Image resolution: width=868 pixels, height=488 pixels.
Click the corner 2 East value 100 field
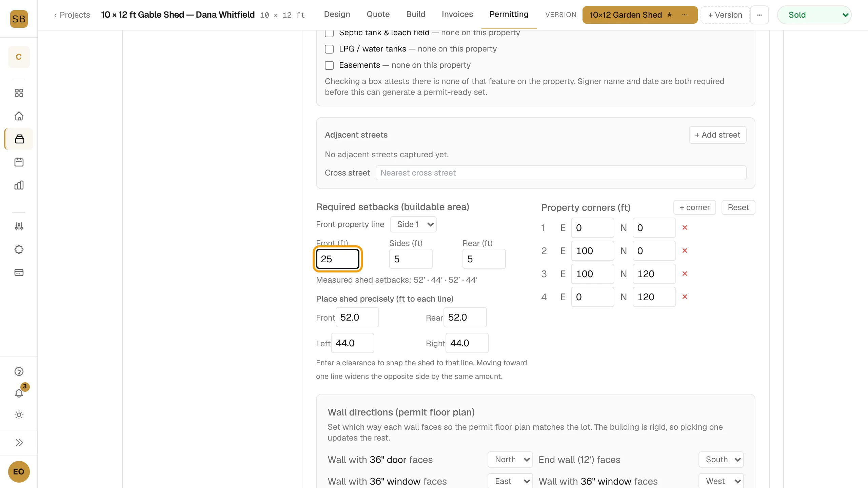pyautogui.click(x=592, y=251)
